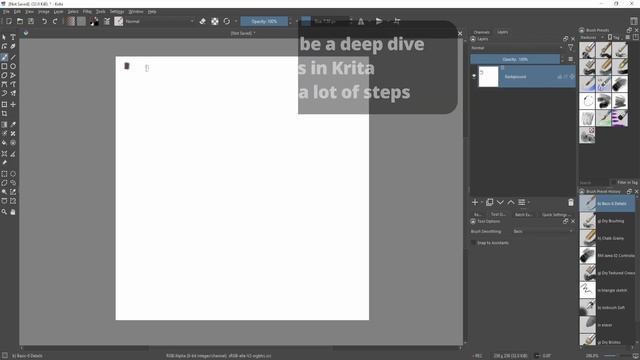Screen dimensions: 640x360
Task: Select the Crop tool
Action: [x=4, y=114]
